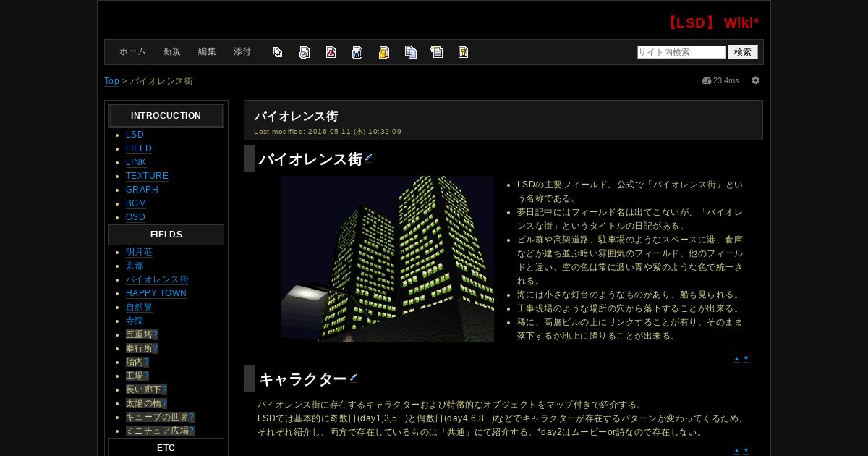Jump down using arrow above キャラクター heading

pos(746,359)
